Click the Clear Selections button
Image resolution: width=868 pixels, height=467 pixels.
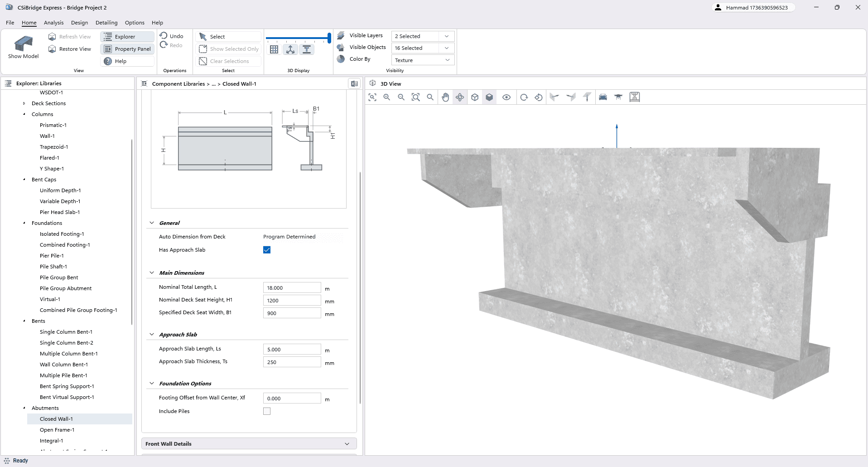tap(228, 61)
